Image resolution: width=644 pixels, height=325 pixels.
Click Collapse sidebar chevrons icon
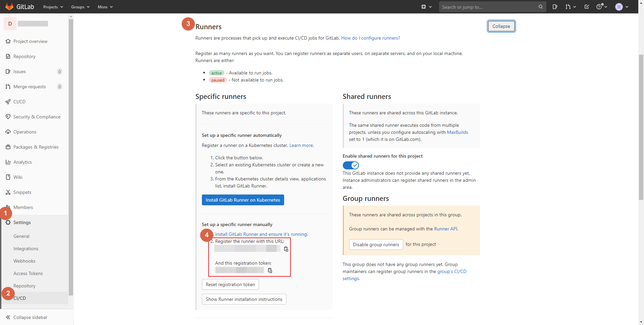8,317
